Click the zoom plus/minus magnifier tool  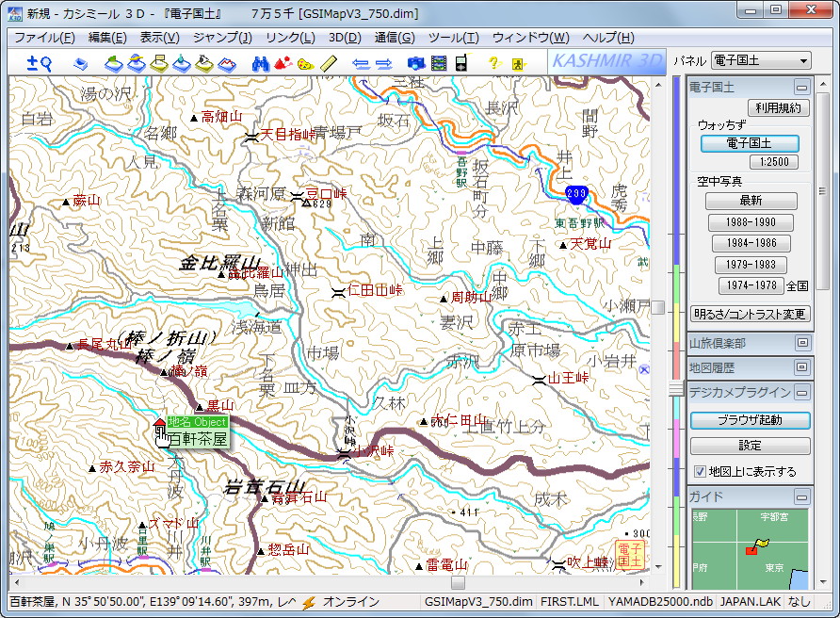(x=40, y=64)
